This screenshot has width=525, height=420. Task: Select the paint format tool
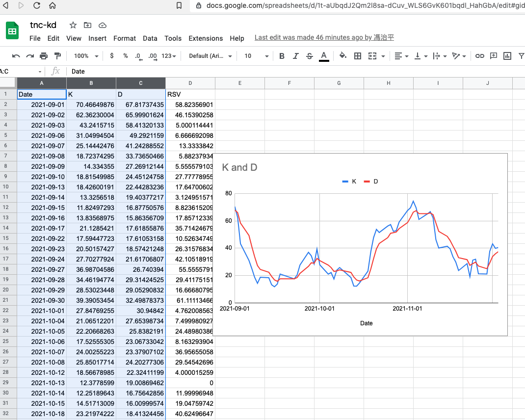[57, 56]
